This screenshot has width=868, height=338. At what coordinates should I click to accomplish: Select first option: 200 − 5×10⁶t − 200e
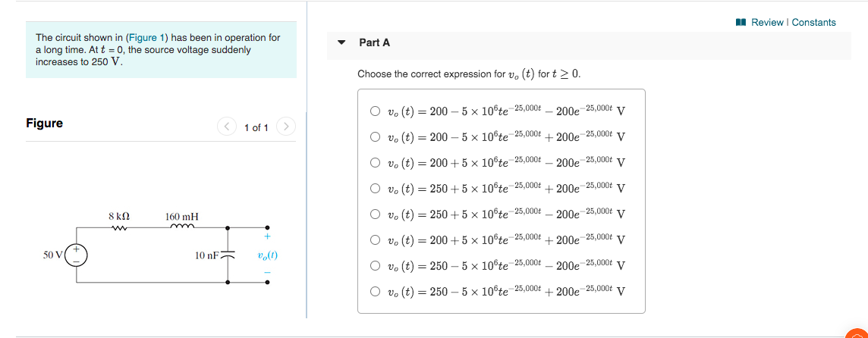point(376,111)
